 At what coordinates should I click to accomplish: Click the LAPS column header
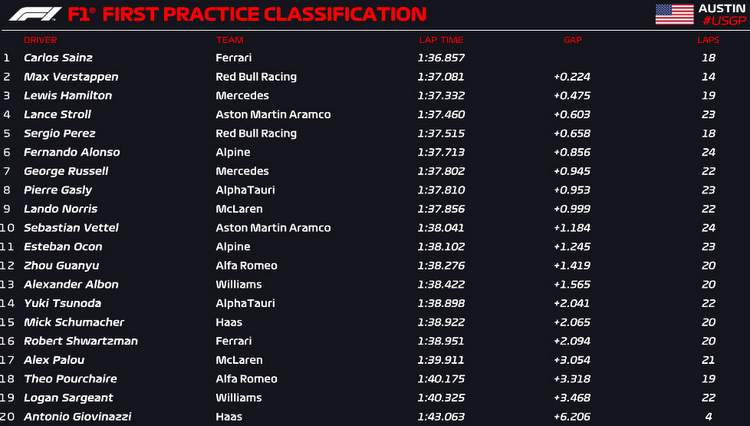(707, 40)
